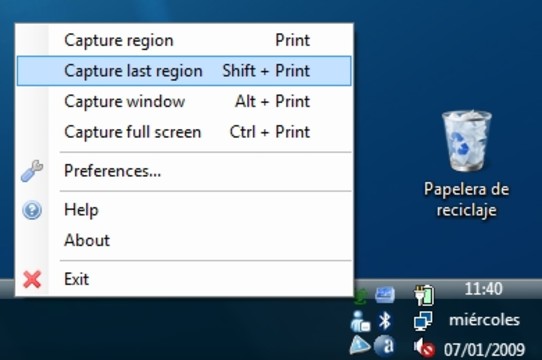542x360 pixels.
Task: Click the blue question mark Help icon
Action: point(32,210)
